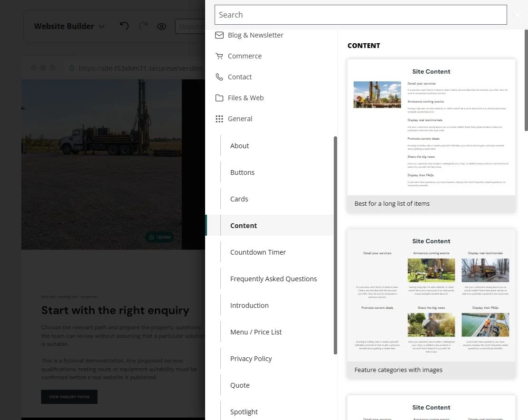The width and height of the screenshot is (528, 420).
Task: Click the eye preview icon
Action: point(161,26)
